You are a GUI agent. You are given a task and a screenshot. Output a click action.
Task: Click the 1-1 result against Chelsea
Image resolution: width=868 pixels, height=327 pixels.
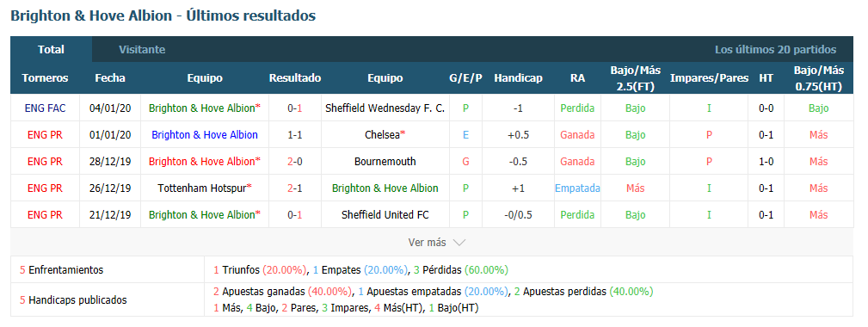pyautogui.click(x=295, y=135)
